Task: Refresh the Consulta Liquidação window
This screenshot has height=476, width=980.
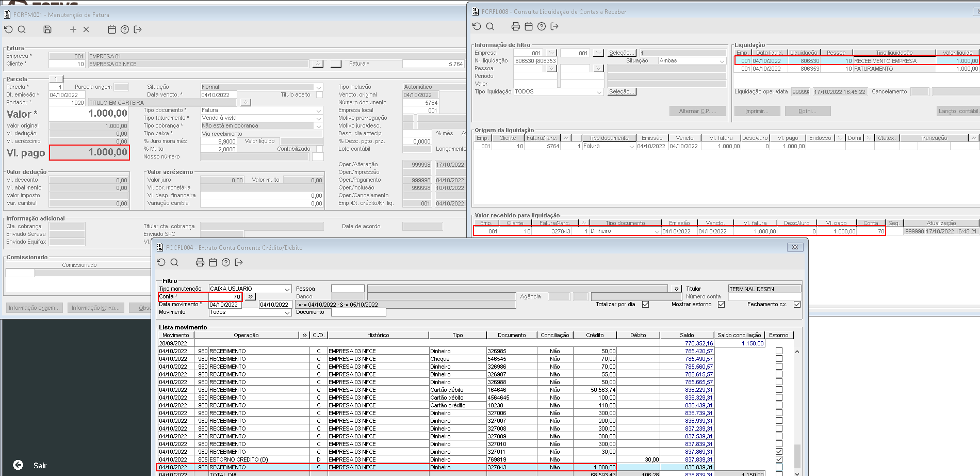Action: click(477, 26)
